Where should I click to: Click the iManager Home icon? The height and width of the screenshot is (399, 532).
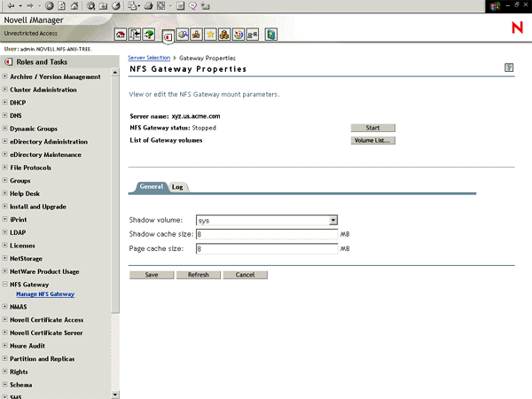[121, 35]
